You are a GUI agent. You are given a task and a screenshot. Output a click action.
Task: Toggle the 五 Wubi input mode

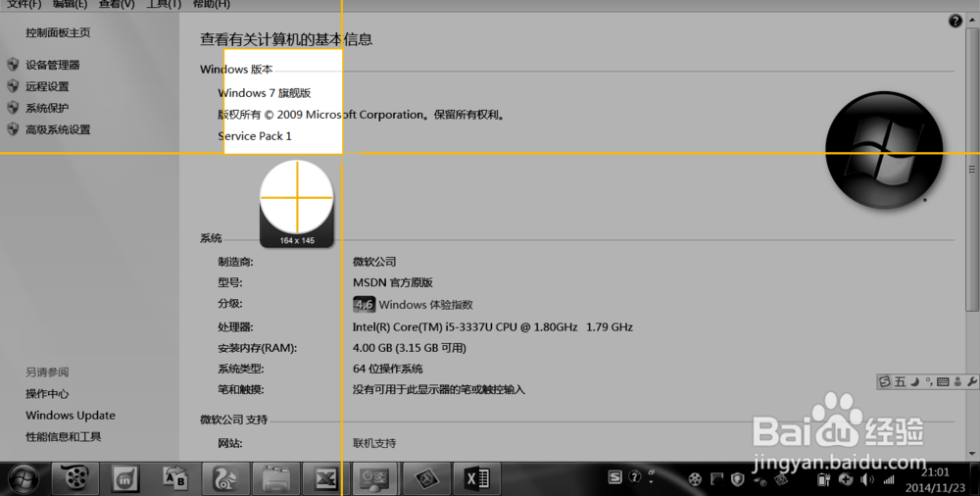900,381
